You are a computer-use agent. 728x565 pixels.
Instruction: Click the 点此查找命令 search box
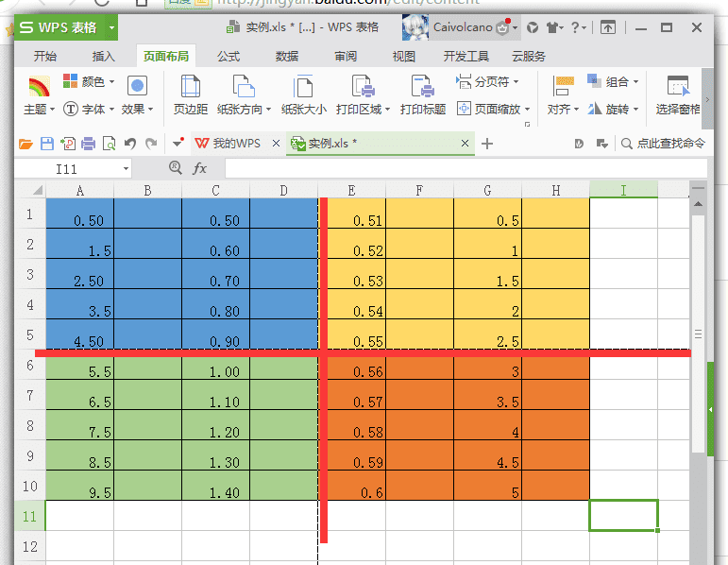tap(663, 144)
